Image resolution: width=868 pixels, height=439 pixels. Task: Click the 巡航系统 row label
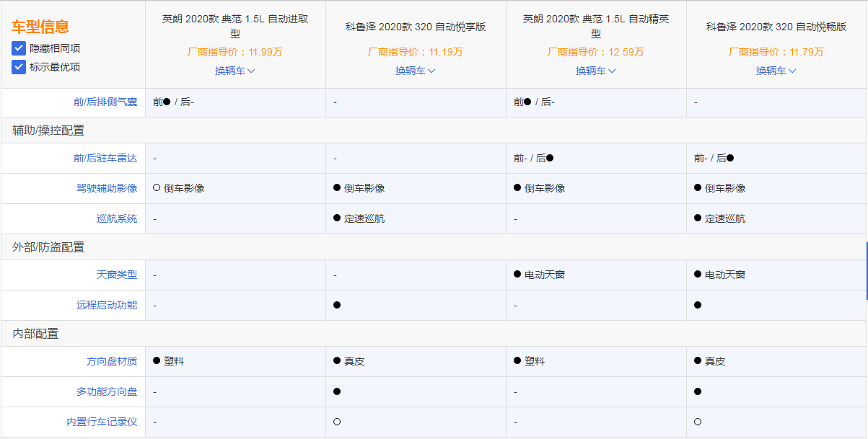click(x=117, y=218)
